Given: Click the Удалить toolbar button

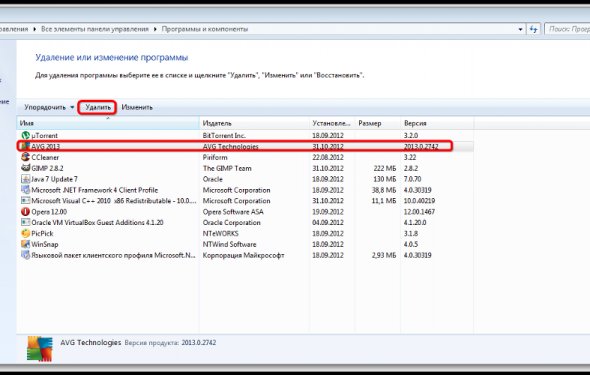Looking at the screenshot, I should click(x=97, y=108).
